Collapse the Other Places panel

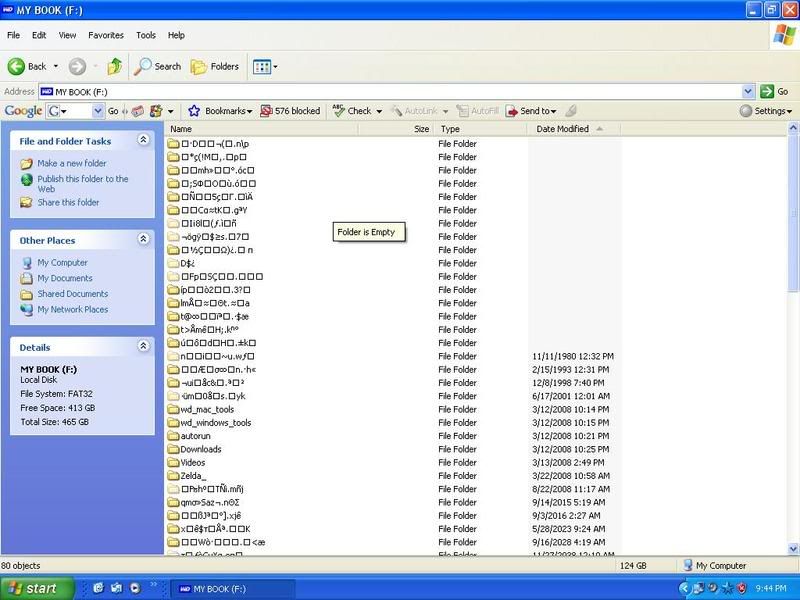143,239
